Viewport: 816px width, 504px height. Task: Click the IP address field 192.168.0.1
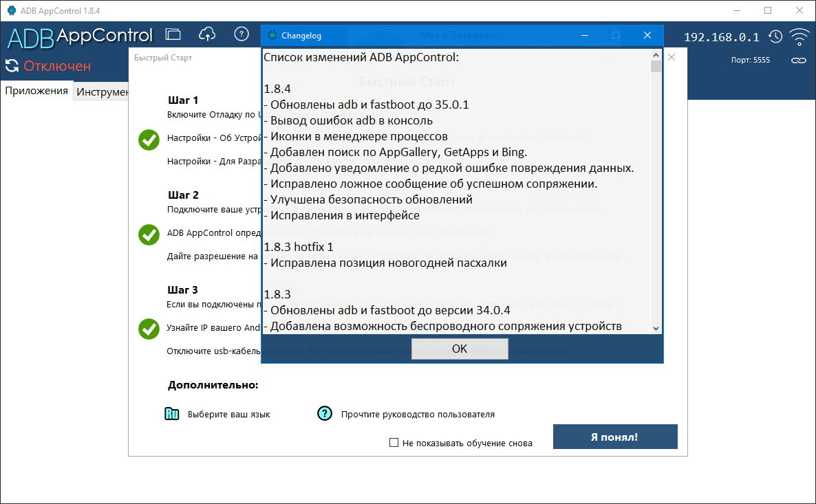721,37
